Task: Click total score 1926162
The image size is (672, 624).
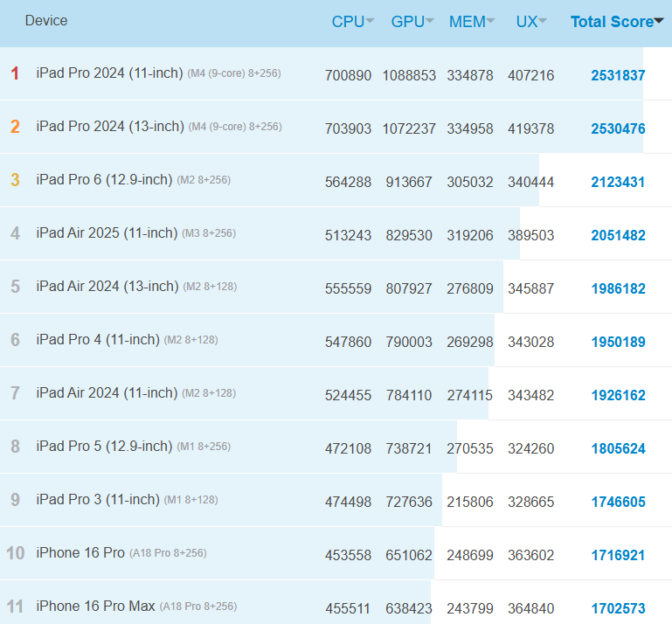Action: click(618, 395)
